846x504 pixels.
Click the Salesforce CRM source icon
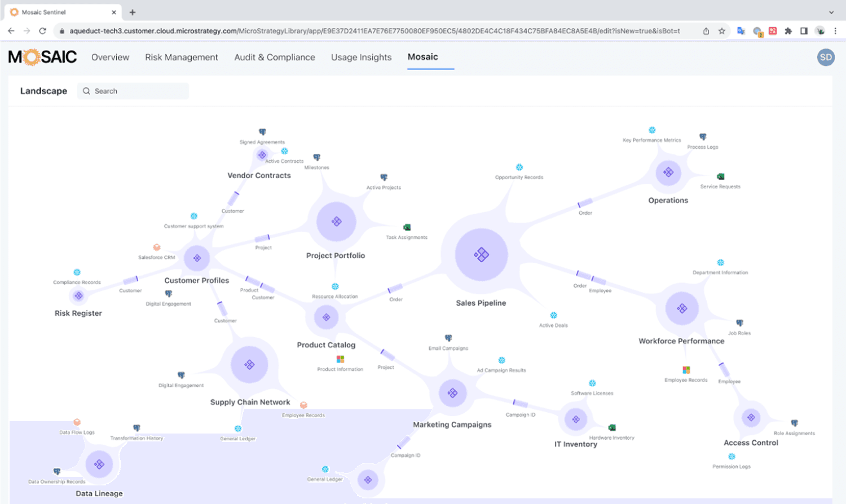157,247
